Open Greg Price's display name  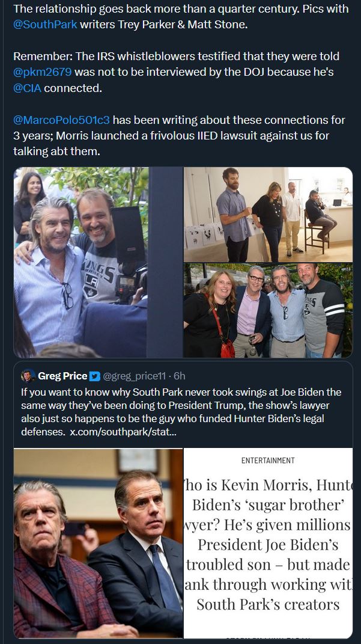(x=62, y=376)
